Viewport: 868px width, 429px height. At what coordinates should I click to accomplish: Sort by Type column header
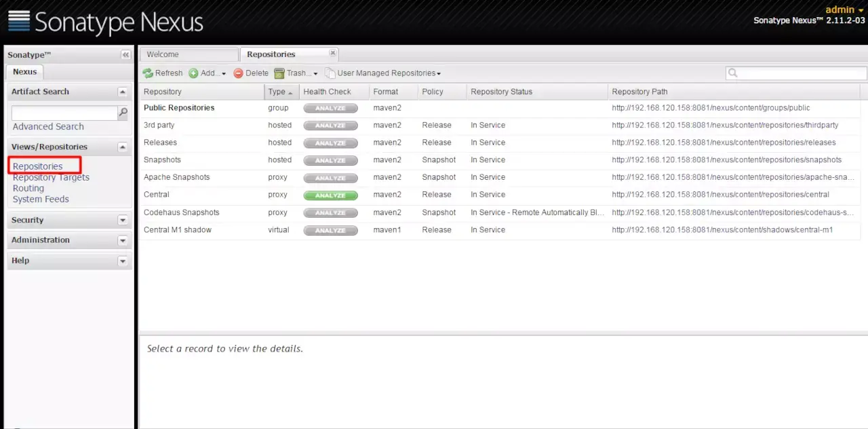(281, 92)
